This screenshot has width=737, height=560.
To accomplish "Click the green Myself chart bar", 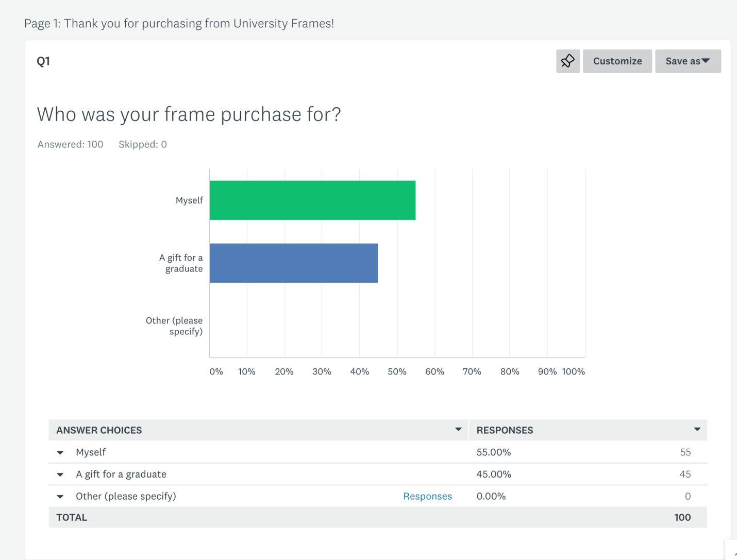I will [x=312, y=200].
